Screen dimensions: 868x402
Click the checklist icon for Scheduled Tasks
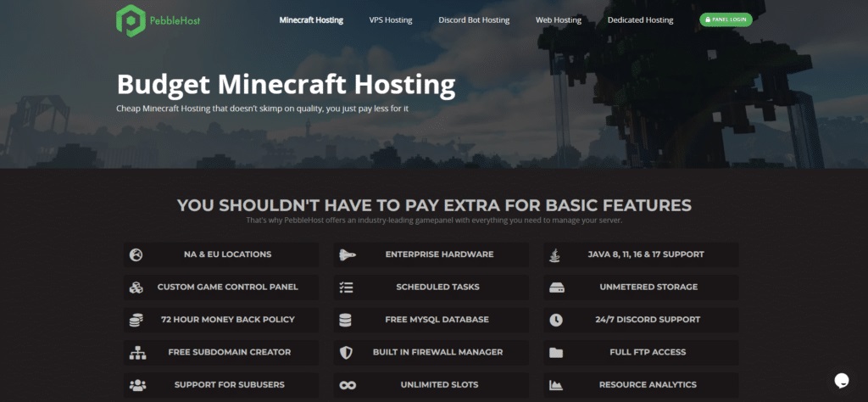click(x=346, y=288)
